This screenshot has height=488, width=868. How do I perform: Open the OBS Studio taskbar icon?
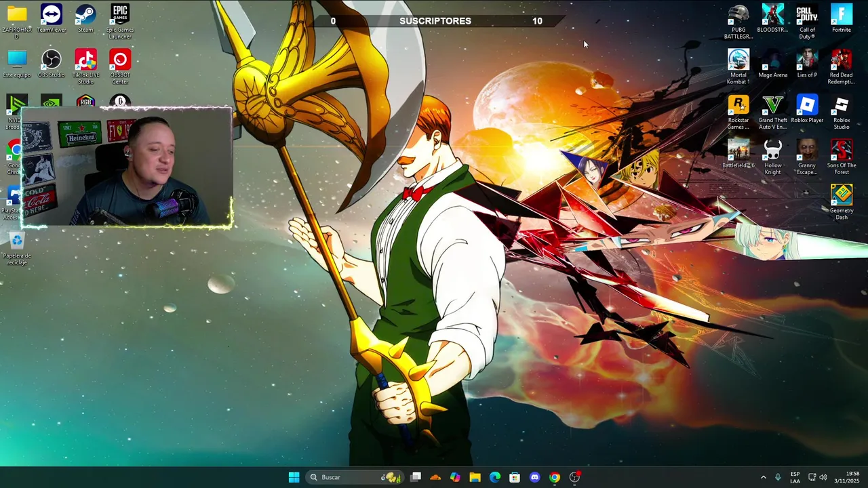[x=575, y=477]
